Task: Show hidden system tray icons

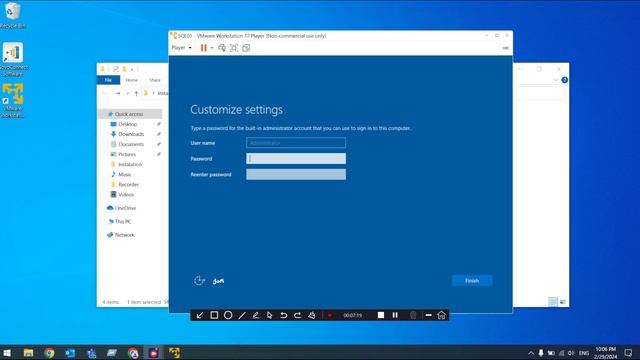Action: (x=531, y=353)
